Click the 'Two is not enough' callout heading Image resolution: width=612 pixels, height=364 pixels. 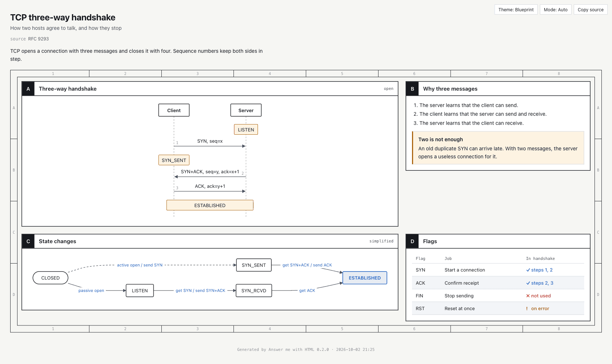coord(440,139)
